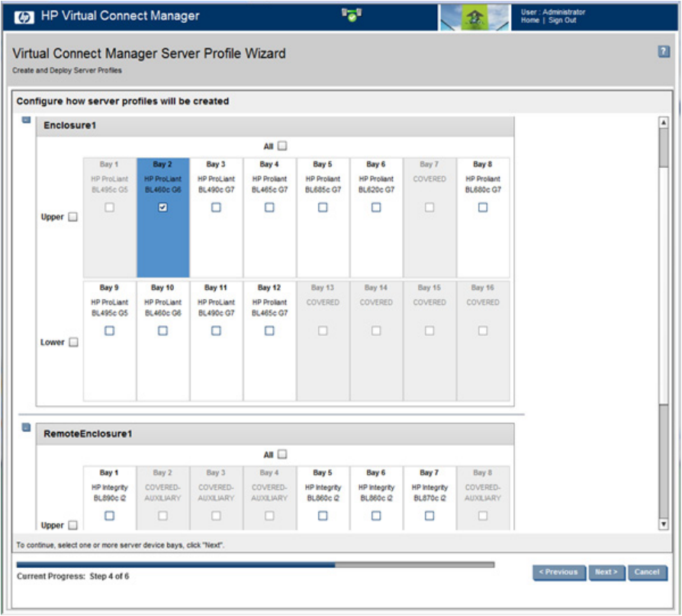Go back with the Previous button
The image size is (682, 616).
[559, 572]
